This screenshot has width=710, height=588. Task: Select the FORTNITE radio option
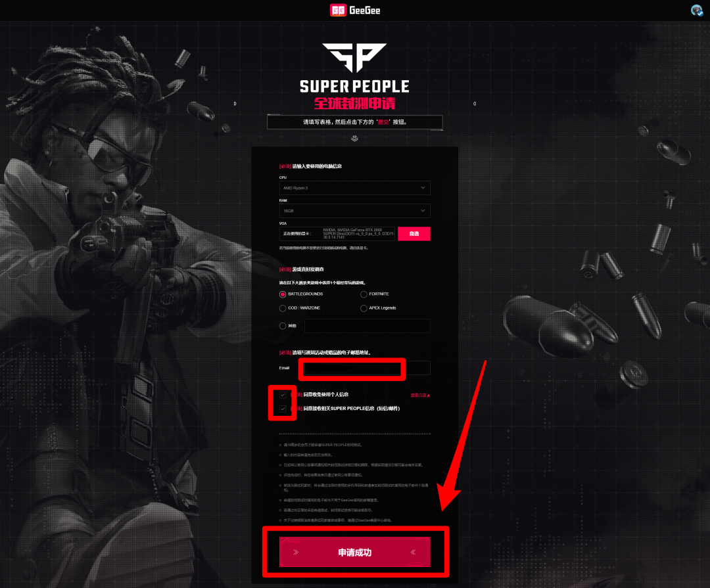click(x=364, y=294)
